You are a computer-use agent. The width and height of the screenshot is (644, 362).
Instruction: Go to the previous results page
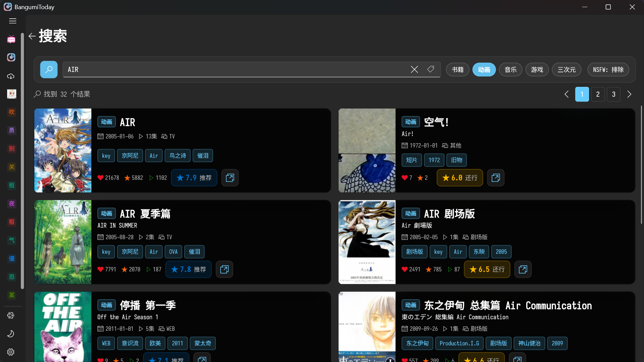coord(566,94)
